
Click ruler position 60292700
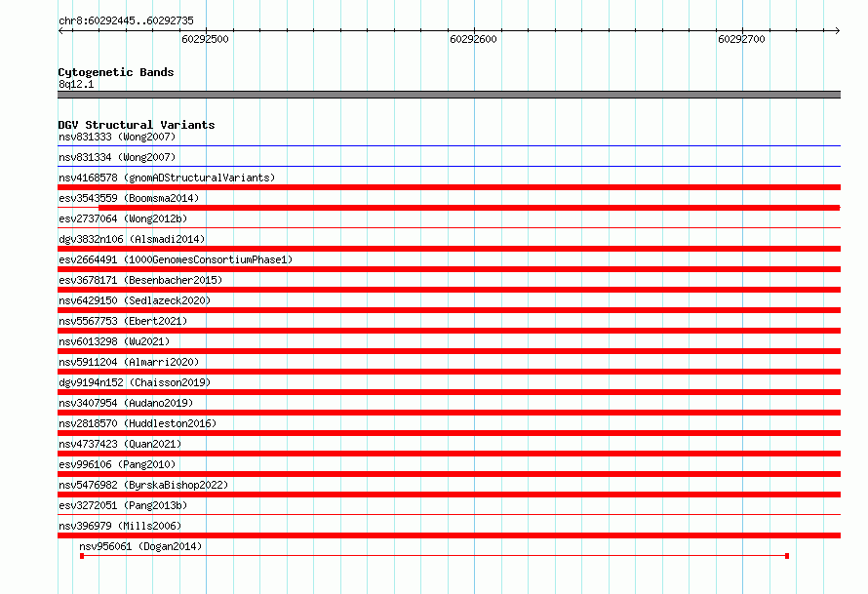(741, 39)
